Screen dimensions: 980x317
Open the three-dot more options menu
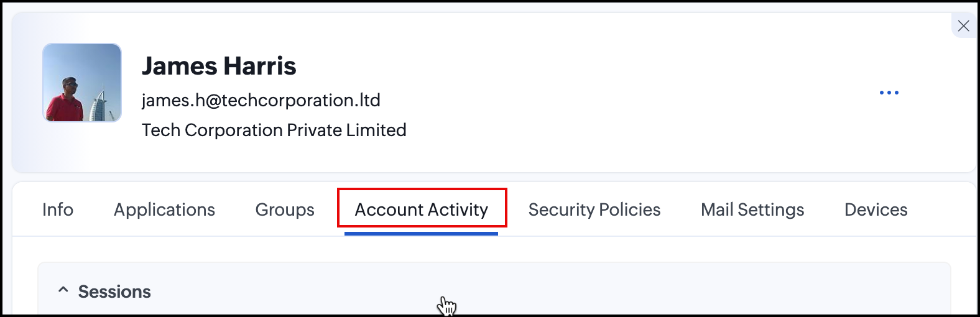[x=889, y=93]
